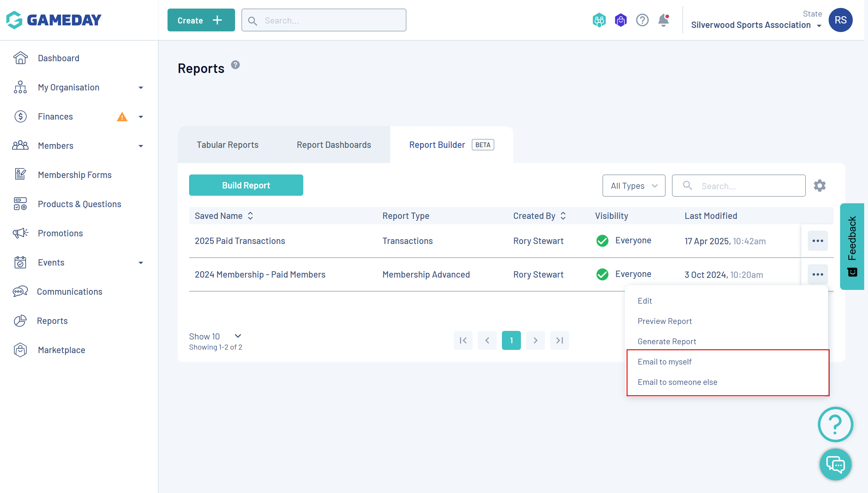Click the report list search field
868x493 pixels.
pyautogui.click(x=745, y=186)
